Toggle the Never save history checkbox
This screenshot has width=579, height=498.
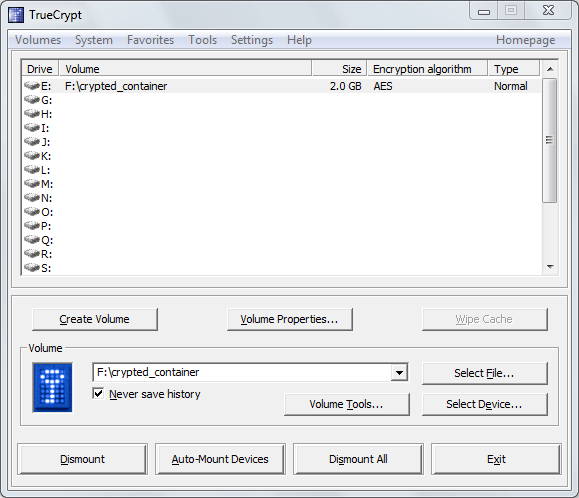(98, 394)
